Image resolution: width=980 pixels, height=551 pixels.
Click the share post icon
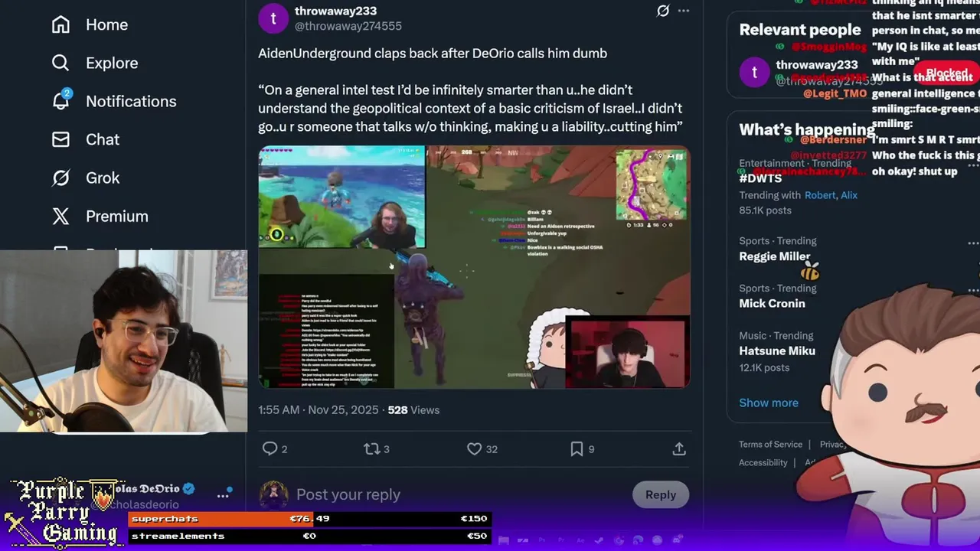679,449
